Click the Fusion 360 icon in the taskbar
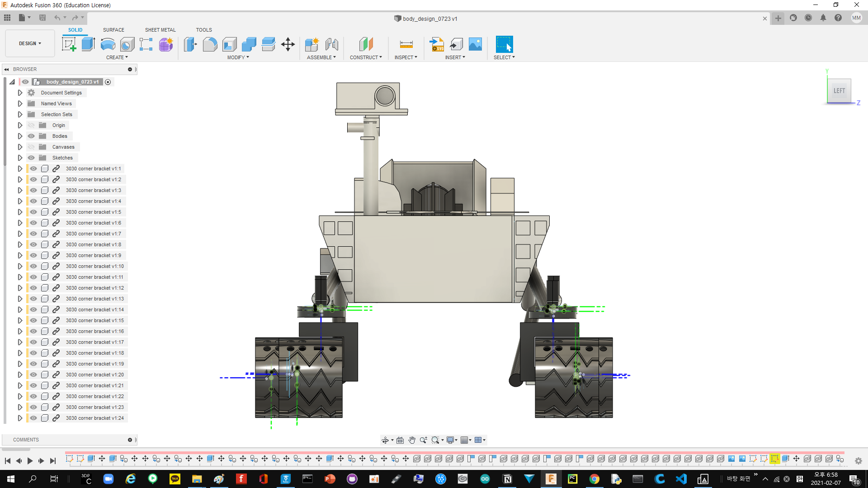868x488 pixels. point(551,479)
